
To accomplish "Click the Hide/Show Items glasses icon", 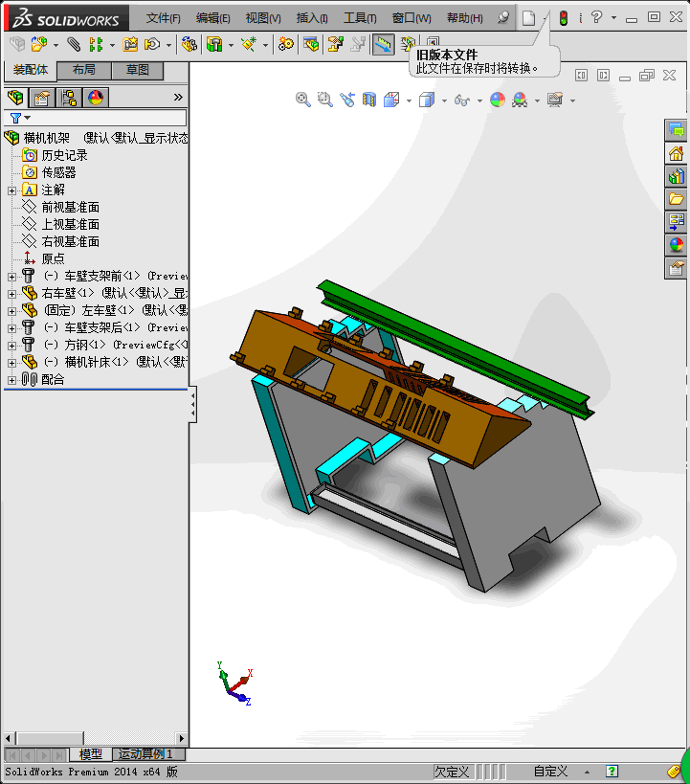I will point(462,100).
